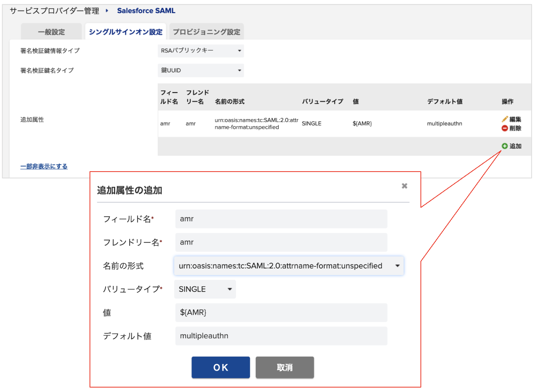Open the バリュータイプ SINGLE dropdown

205,289
